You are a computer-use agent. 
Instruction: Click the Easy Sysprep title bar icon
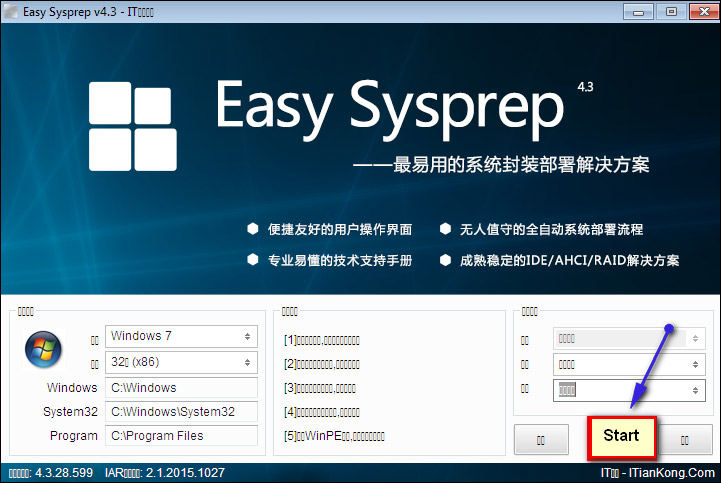(x=11, y=12)
